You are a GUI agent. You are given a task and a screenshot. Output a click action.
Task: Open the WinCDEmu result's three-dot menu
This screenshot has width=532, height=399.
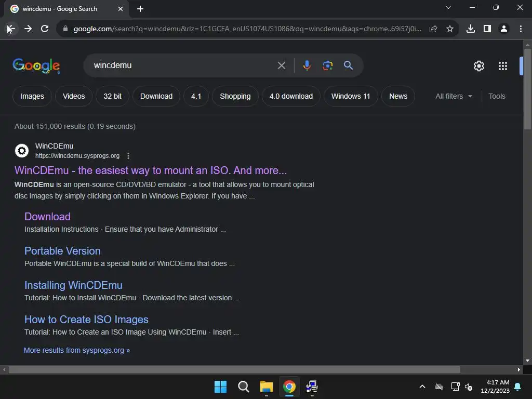point(128,156)
